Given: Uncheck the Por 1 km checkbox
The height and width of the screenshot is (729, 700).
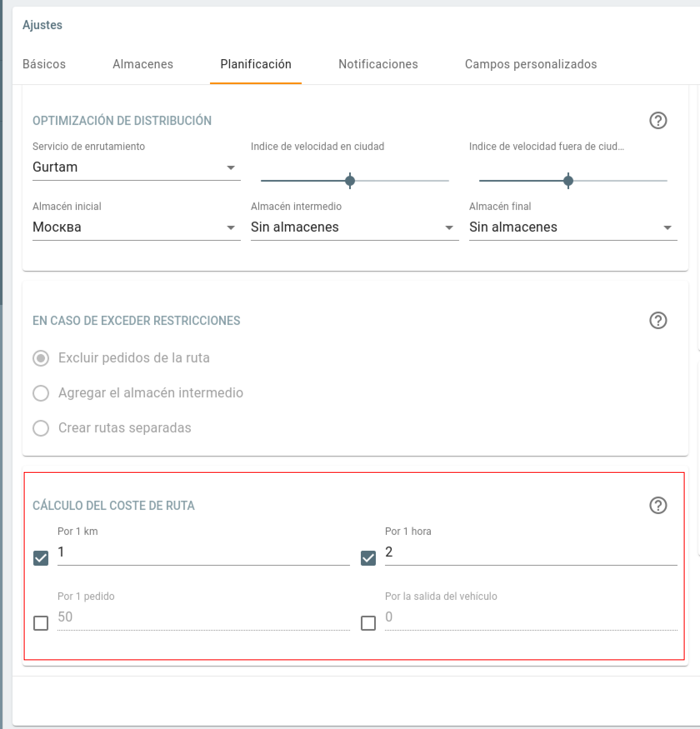Looking at the screenshot, I should (x=41, y=558).
